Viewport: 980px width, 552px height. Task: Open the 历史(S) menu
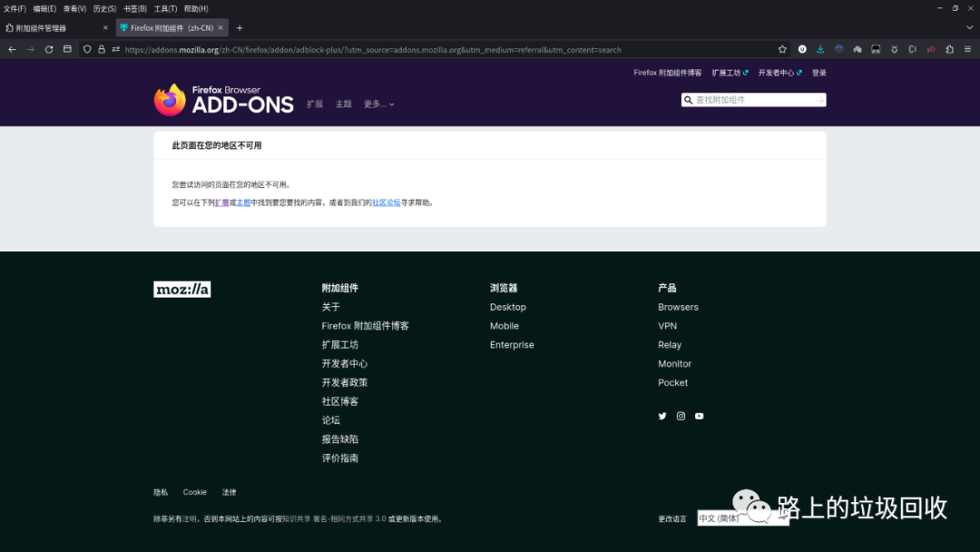click(x=104, y=9)
